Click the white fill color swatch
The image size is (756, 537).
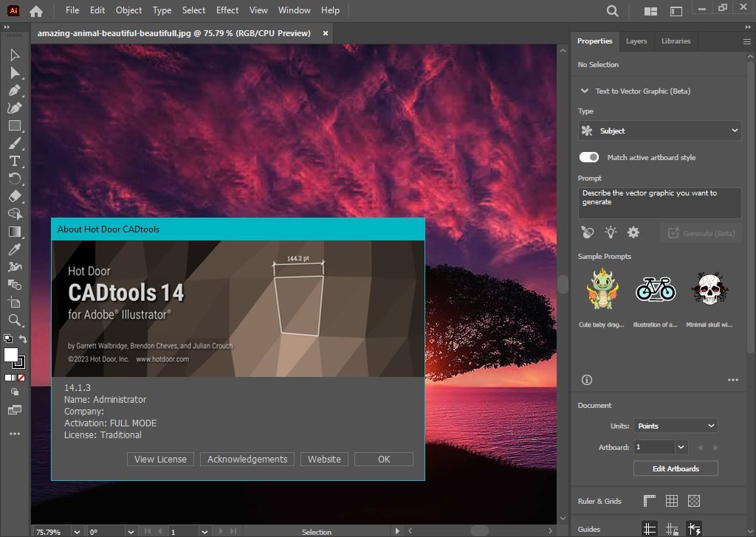pos(11,356)
